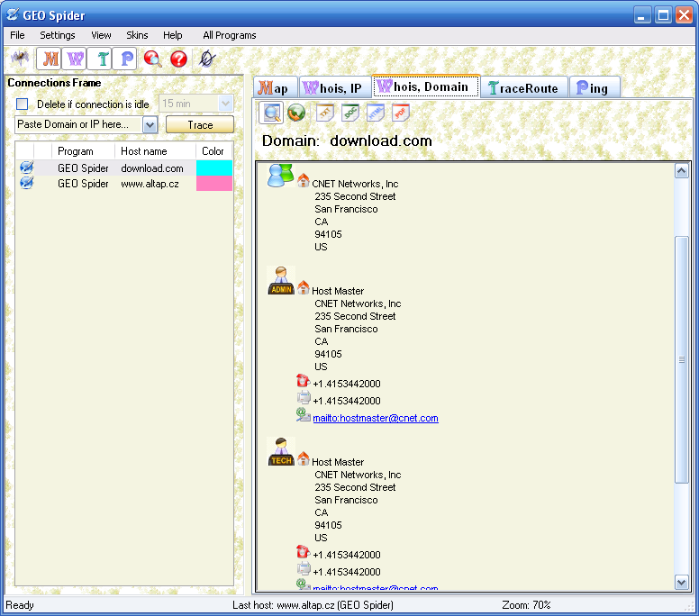
Task: Click the connection icon beside www.altap.cz row
Action: click(x=26, y=183)
